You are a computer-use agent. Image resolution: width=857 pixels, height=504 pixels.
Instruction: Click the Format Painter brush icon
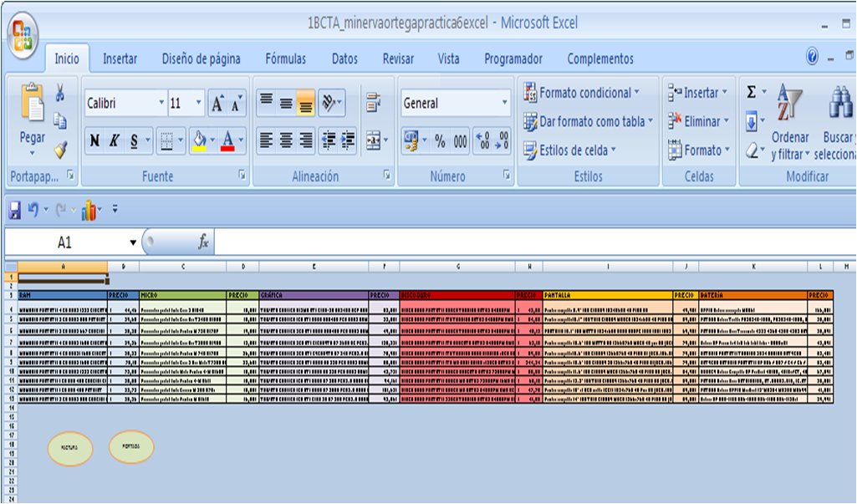(60, 150)
